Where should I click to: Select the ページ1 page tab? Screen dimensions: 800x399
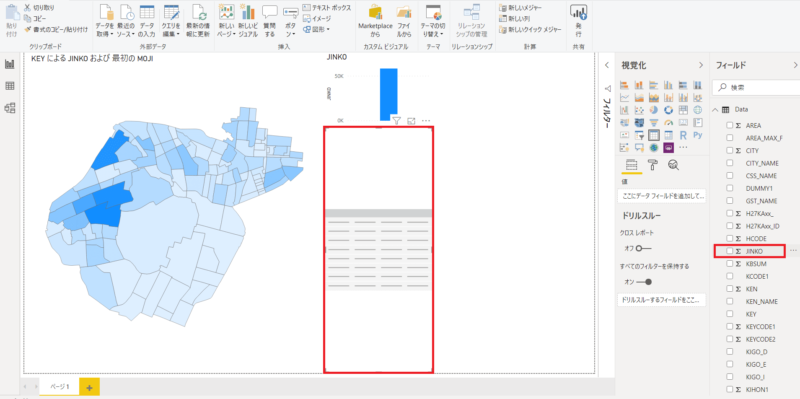click(59, 387)
